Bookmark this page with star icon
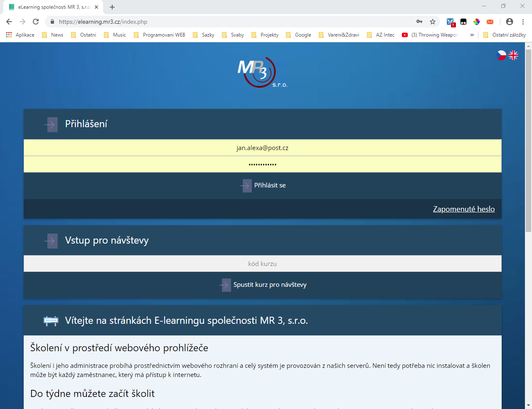The height and width of the screenshot is (409, 532). (x=433, y=22)
